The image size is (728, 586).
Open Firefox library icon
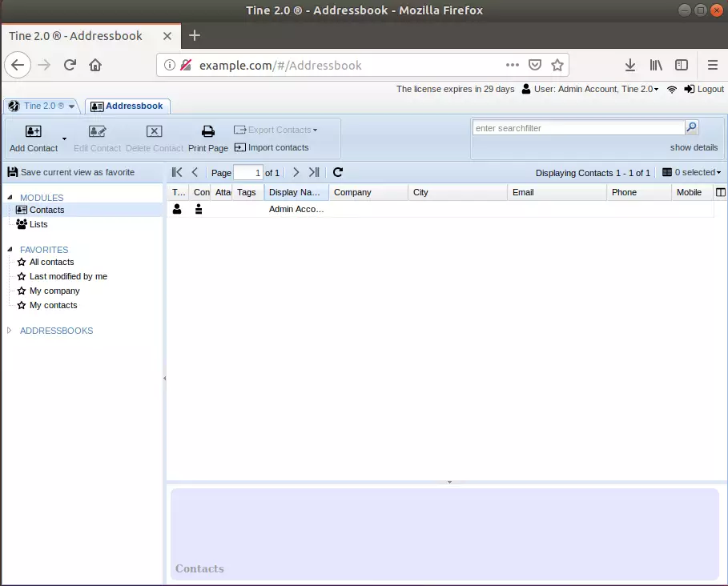656,65
